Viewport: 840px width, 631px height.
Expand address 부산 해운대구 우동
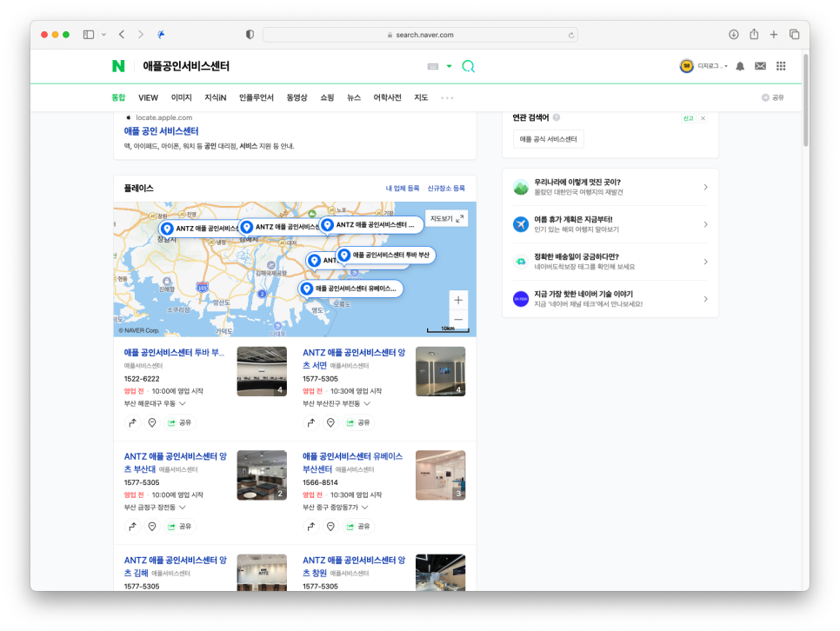(x=155, y=403)
